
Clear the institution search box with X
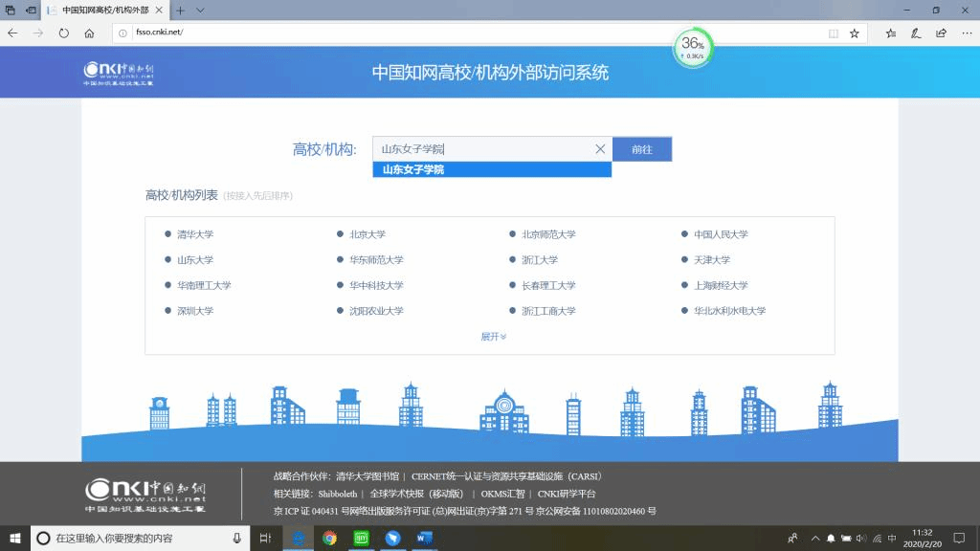click(x=600, y=149)
